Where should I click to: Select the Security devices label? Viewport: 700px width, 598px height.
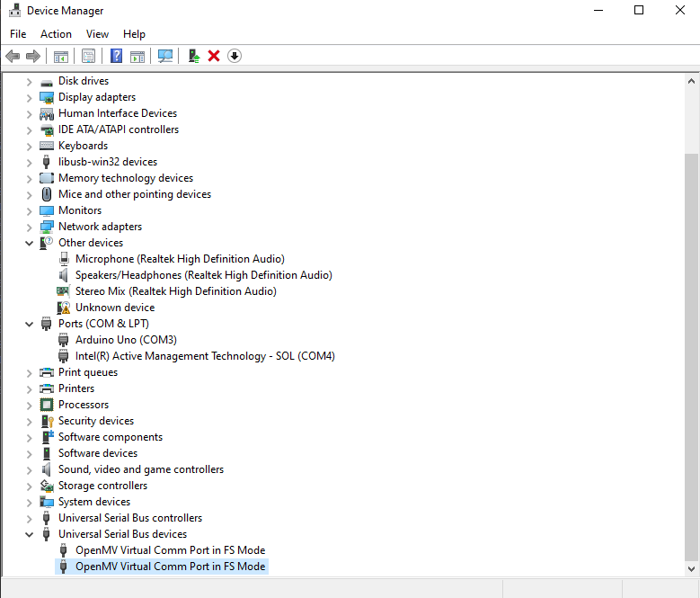coord(96,421)
